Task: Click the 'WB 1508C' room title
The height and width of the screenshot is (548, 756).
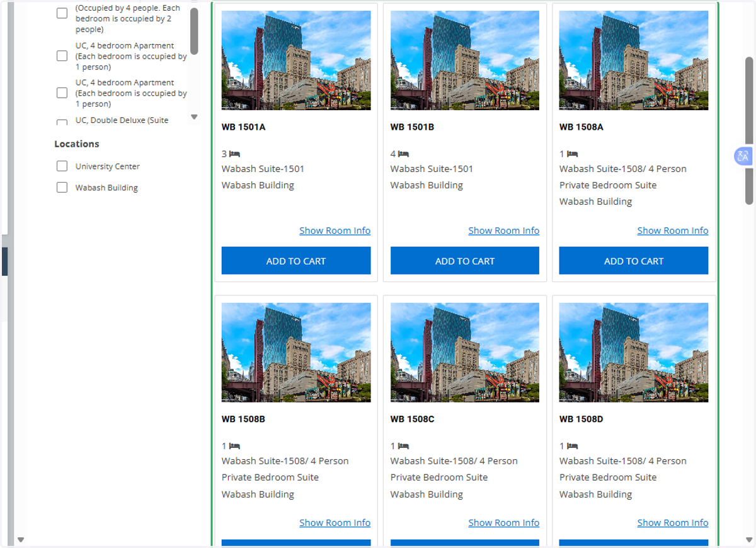Action: pyautogui.click(x=413, y=420)
